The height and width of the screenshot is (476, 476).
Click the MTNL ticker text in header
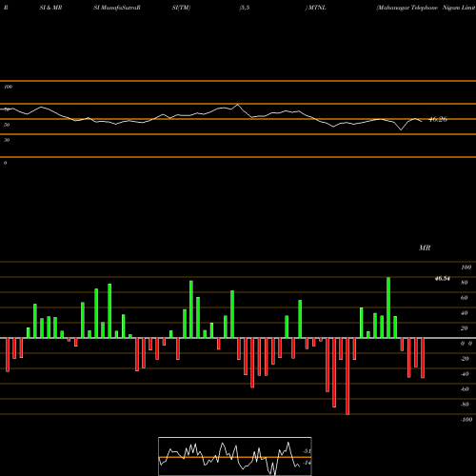click(317, 8)
